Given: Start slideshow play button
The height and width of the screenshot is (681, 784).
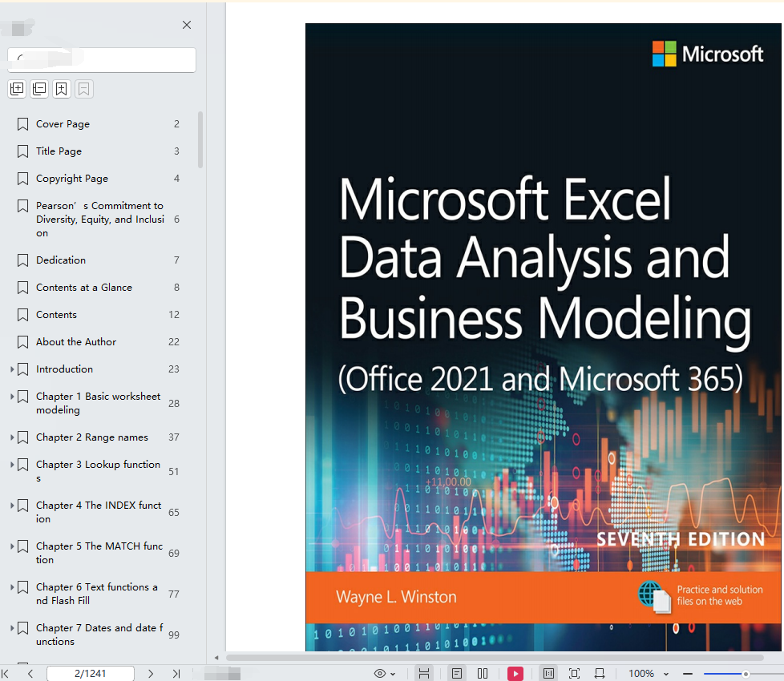Looking at the screenshot, I should [x=515, y=674].
